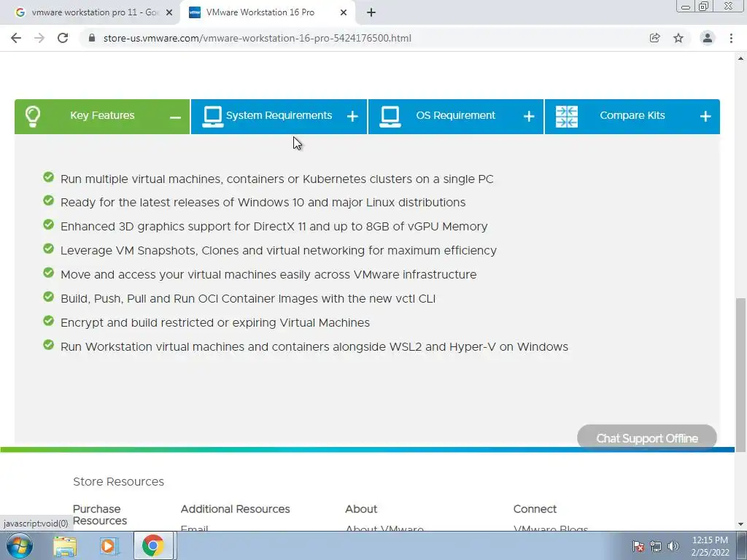Close the VMware Workstation 16 Pro tab
Screen dimensions: 747x560
pyautogui.click(x=344, y=13)
